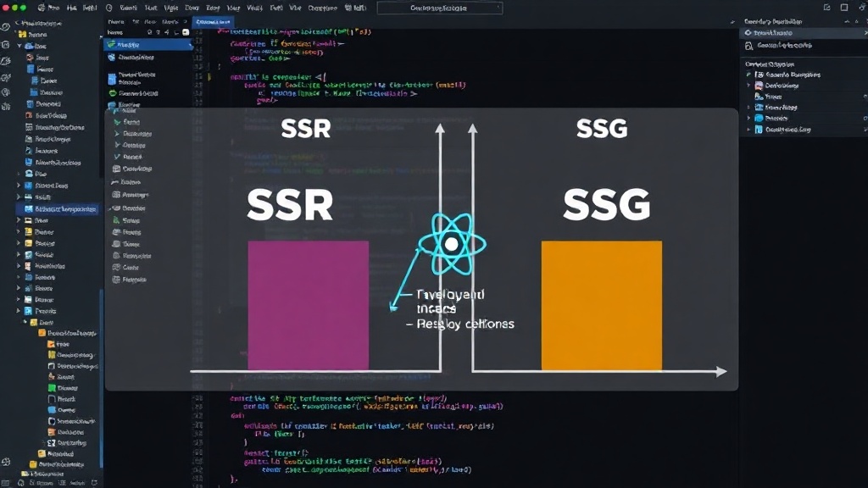Click the large SSR heading
This screenshot has width=868, height=488.
[x=290, y=205]
